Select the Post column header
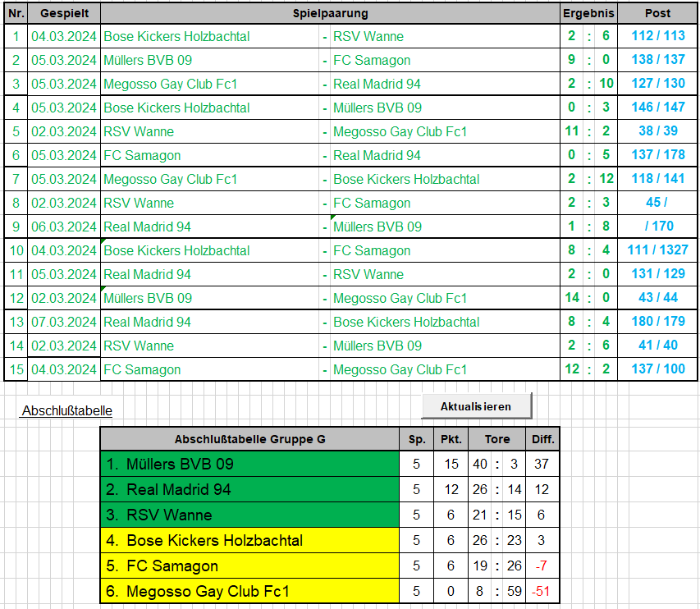Screen dimensions: 700x609 [657, 13]
